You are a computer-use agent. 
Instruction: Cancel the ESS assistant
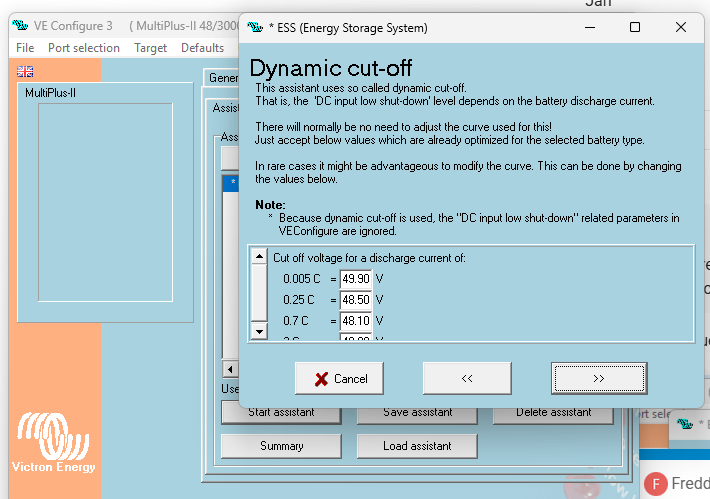coord(339,379)
